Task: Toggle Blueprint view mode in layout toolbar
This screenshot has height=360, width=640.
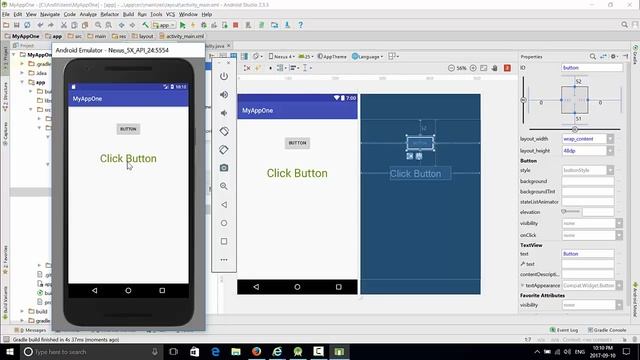Action: (x=234, y=56)
